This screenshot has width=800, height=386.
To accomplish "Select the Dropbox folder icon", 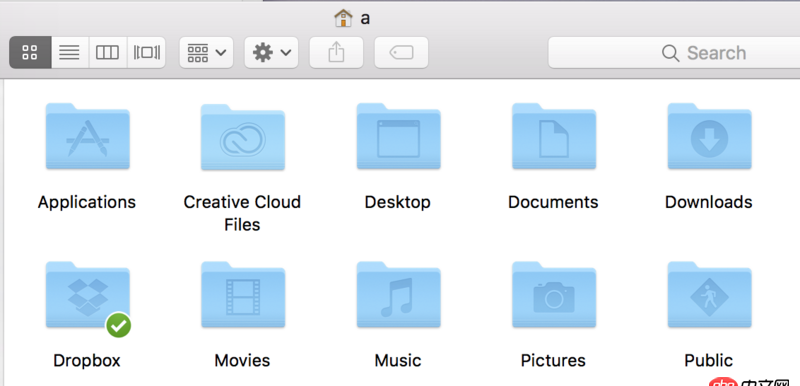I will (87, 295).
